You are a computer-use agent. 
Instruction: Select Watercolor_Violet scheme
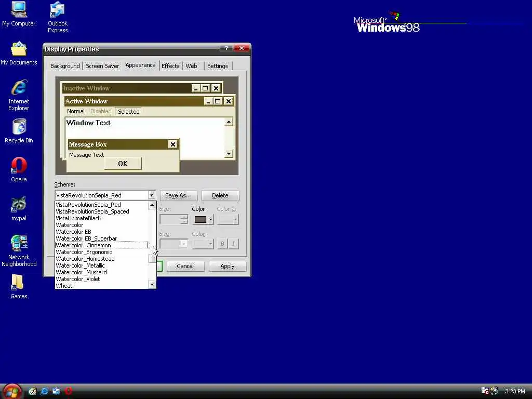pos(101,279)
